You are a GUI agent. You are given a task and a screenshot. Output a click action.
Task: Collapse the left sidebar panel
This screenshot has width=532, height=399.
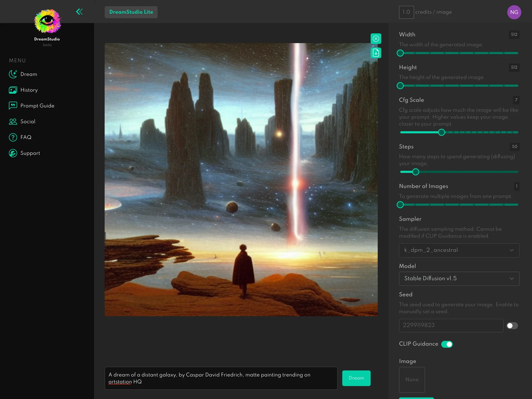pos(80,11)
